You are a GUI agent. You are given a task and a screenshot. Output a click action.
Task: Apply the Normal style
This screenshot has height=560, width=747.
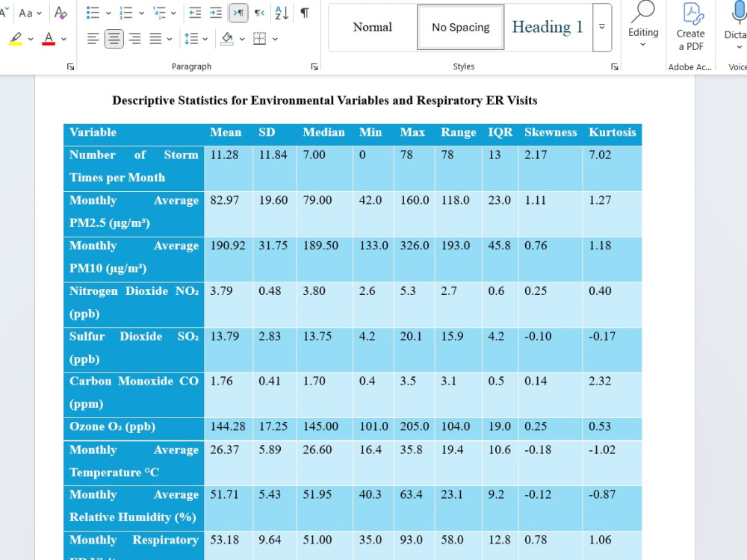pos(373,27)
